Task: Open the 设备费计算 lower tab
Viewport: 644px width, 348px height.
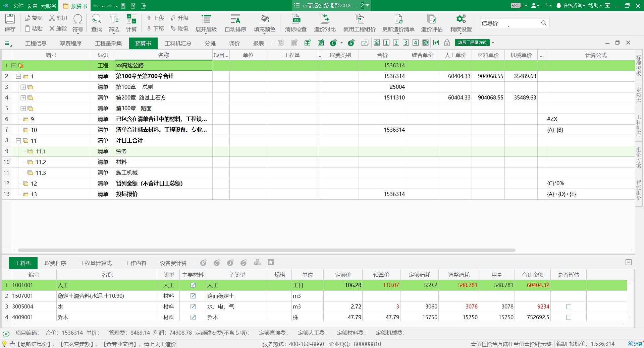Action: 173,263
